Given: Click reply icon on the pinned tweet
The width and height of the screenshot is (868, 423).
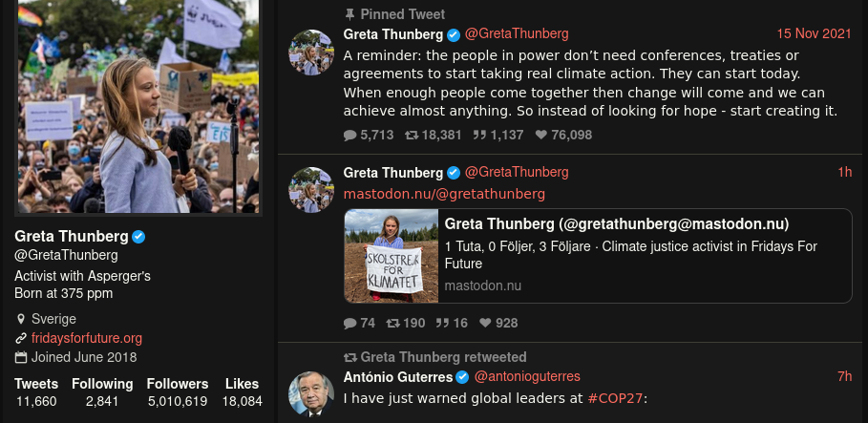Looking at the screenshot, I should coord(350,136).
